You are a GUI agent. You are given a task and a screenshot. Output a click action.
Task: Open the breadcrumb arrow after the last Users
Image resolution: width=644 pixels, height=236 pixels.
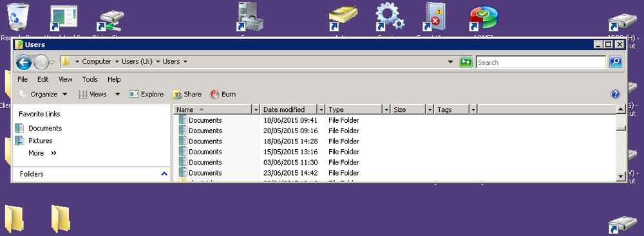185,62
